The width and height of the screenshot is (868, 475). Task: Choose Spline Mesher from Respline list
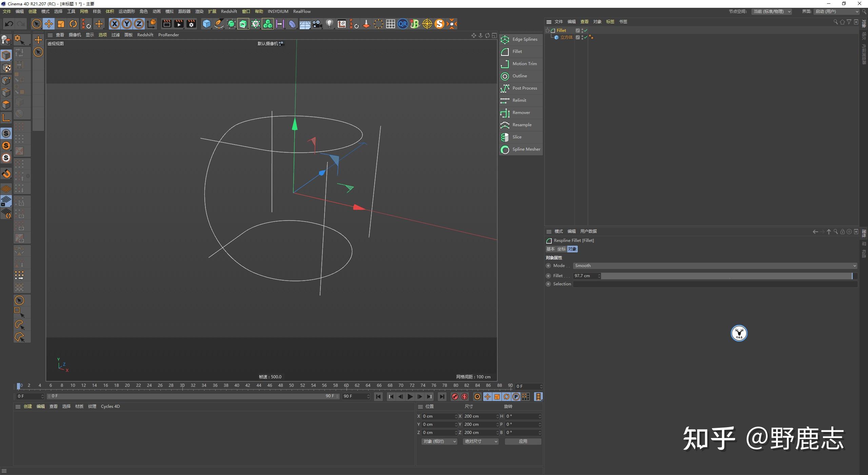pyautogui.click(x=521, y=149)
